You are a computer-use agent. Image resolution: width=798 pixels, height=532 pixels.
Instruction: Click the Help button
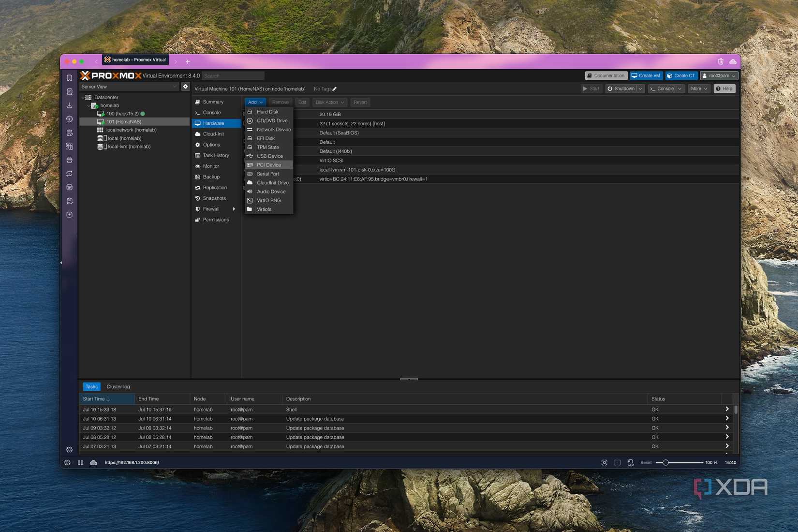pos(724,89)
